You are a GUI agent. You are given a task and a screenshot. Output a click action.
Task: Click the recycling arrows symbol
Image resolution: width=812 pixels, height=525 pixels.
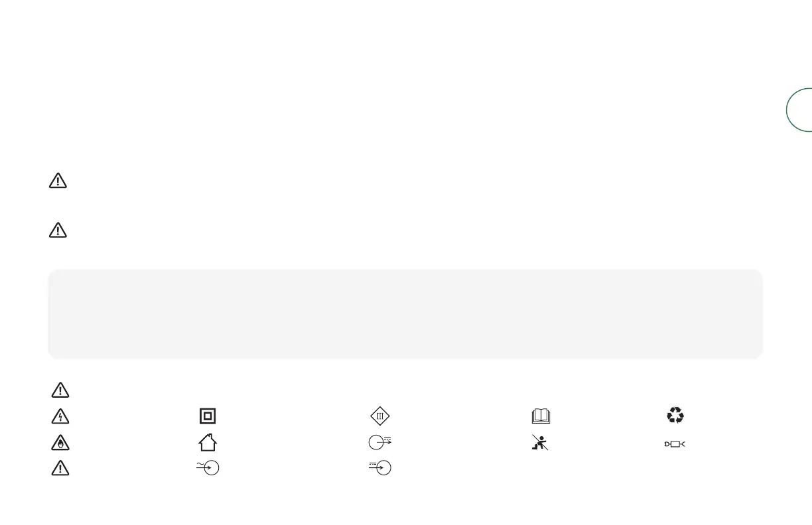(675, 416)
